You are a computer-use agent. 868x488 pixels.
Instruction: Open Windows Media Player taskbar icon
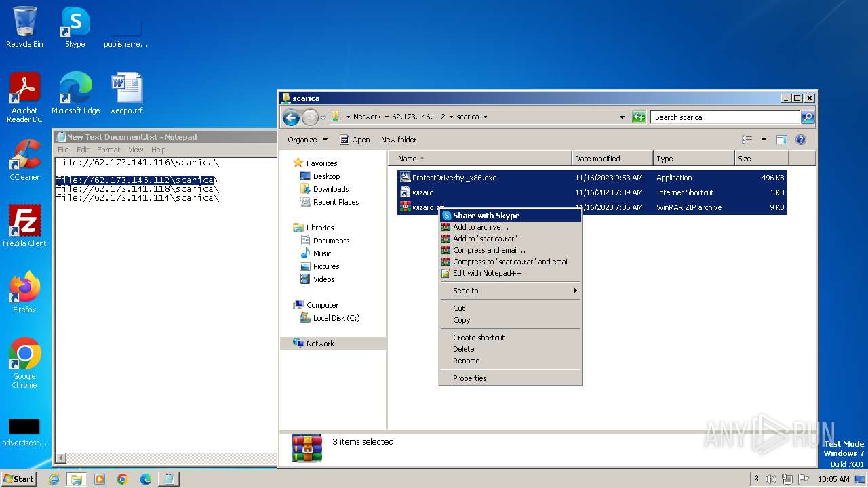(100, 479)
